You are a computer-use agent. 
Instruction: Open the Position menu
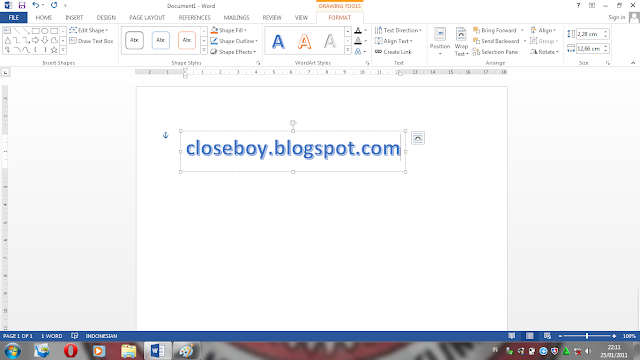[440, 41]
